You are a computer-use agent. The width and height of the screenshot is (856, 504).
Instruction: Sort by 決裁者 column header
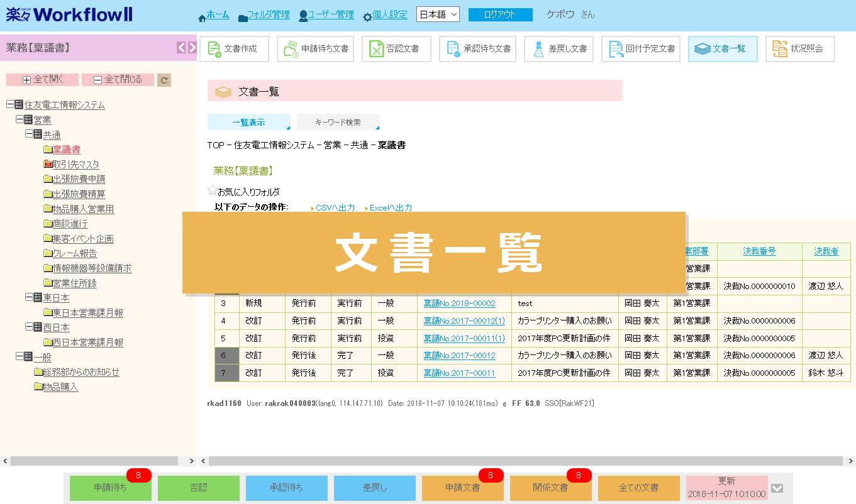coord(826,251)
